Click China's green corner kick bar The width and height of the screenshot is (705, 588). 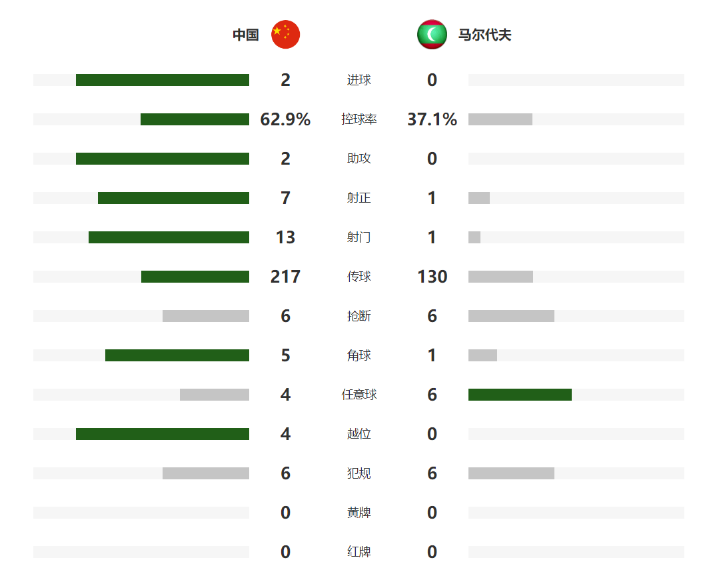point(177,355)
